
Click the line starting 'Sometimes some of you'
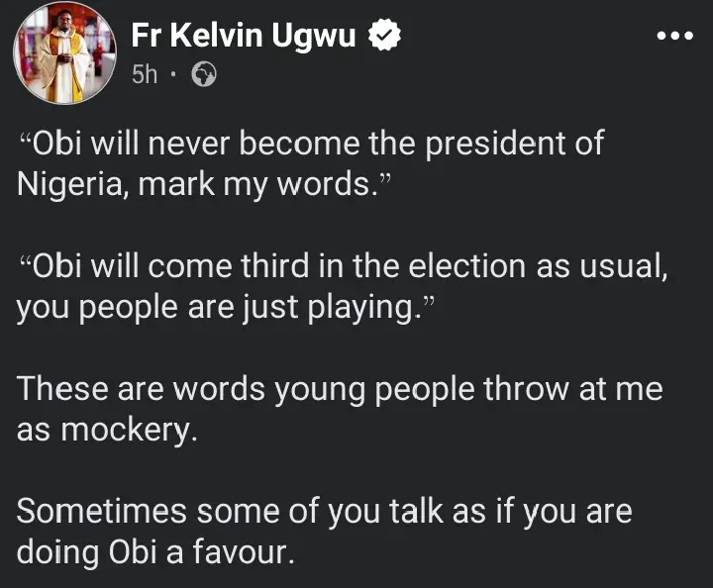[324, 513]
